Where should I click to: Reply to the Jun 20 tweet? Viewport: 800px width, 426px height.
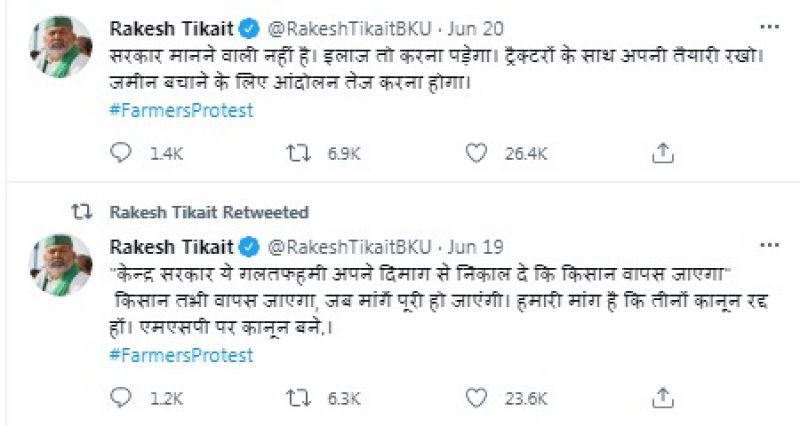point(121,152)
